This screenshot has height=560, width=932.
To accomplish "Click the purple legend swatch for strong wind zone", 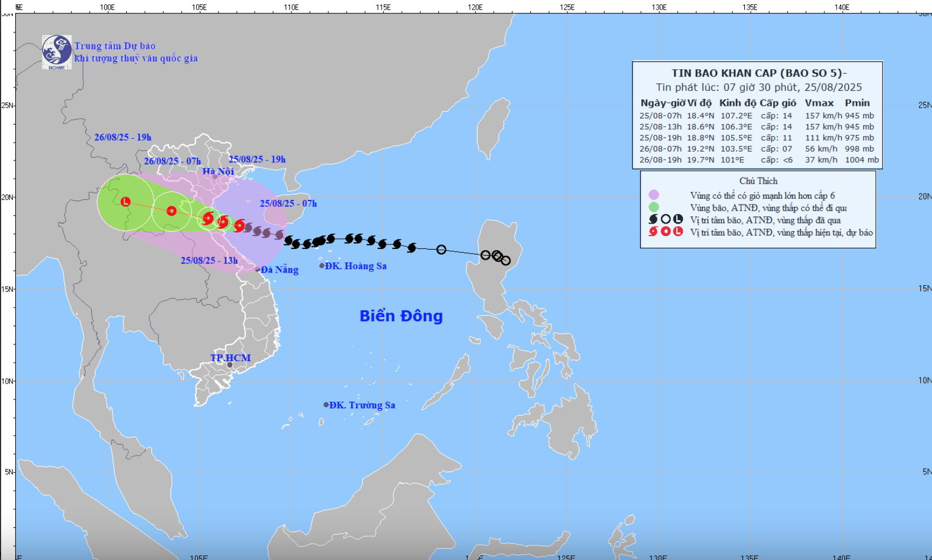I will [654, 195].
